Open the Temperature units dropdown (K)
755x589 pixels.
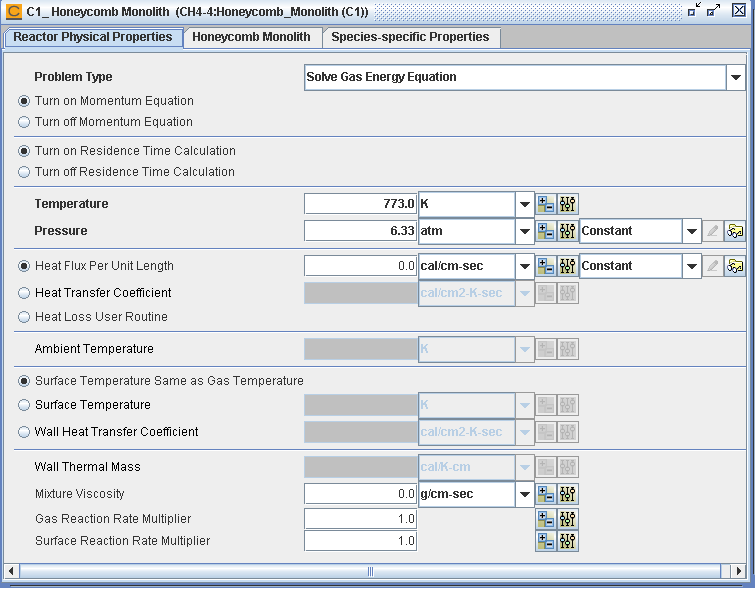pos(524,204)
